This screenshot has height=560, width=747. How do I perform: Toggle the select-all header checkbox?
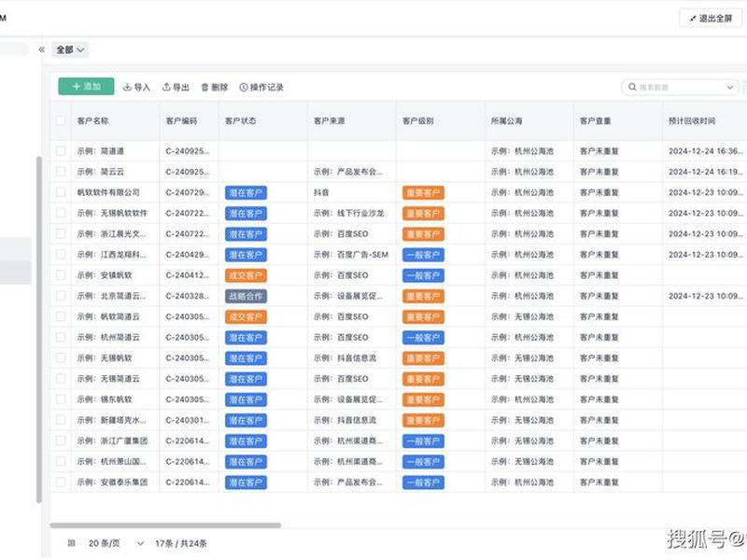[x=61, y=120]
